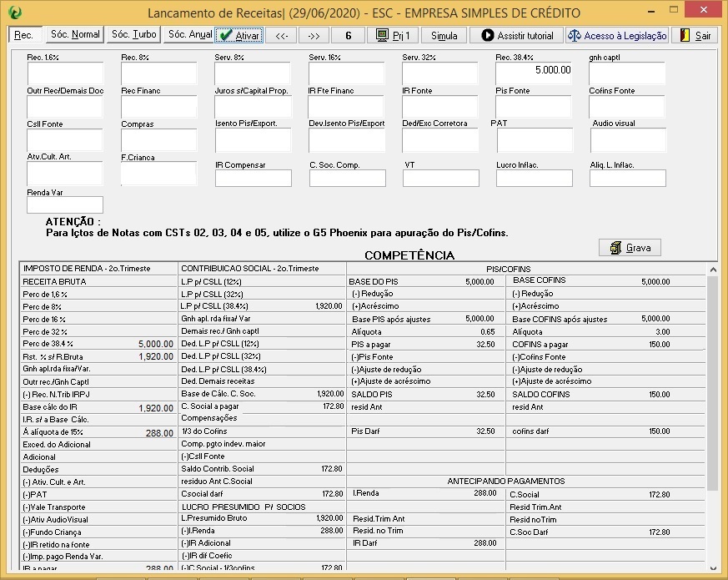This screenshot has height=580, width=728.
Task: Click the play icon on Assistir tutorial
Action: coord(487,35)
